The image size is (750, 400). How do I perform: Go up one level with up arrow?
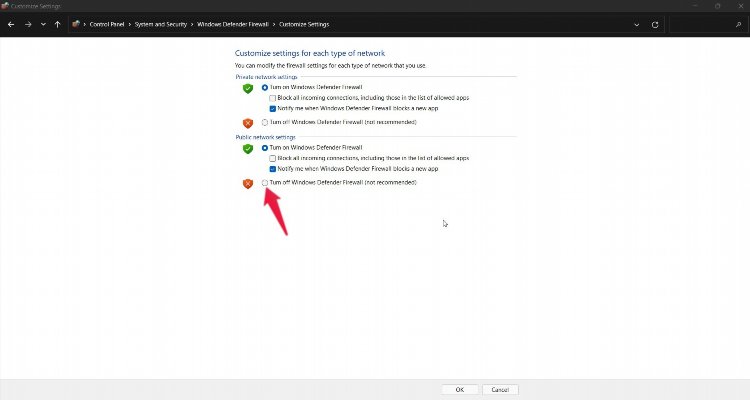(57, 24)
